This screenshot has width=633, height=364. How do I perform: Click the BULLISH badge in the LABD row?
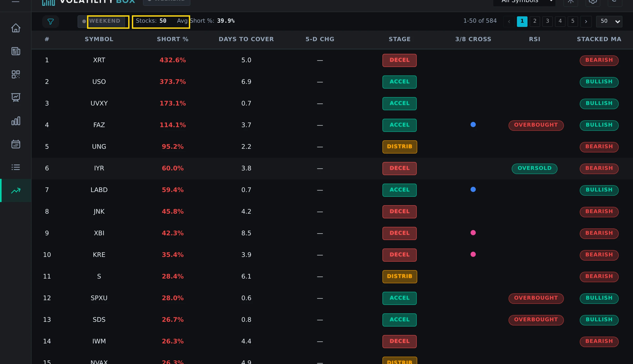(x=599, y=190)
